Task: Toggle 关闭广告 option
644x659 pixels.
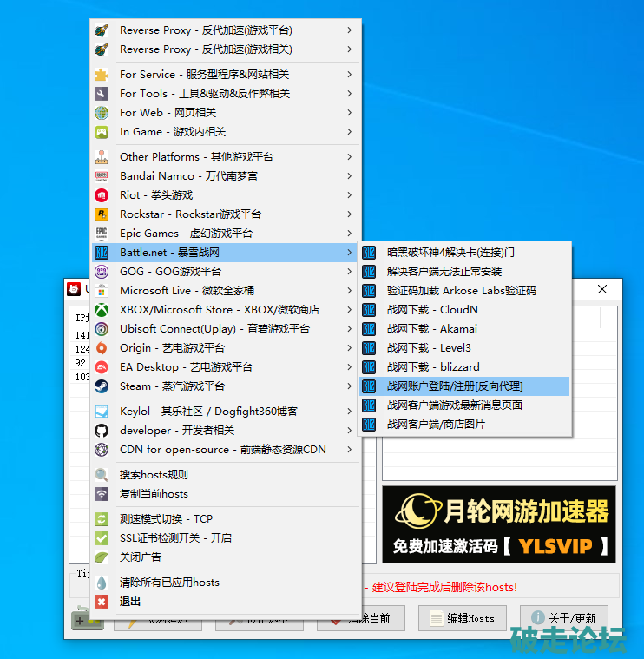Action: [141, 557]
